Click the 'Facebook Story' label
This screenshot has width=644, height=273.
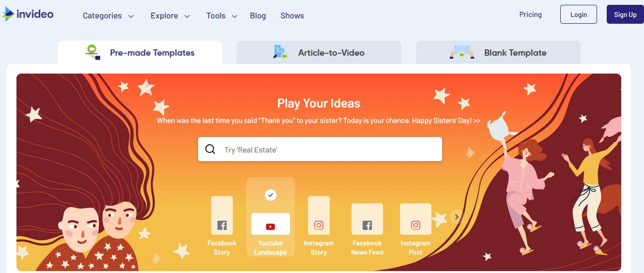point(222,248)
